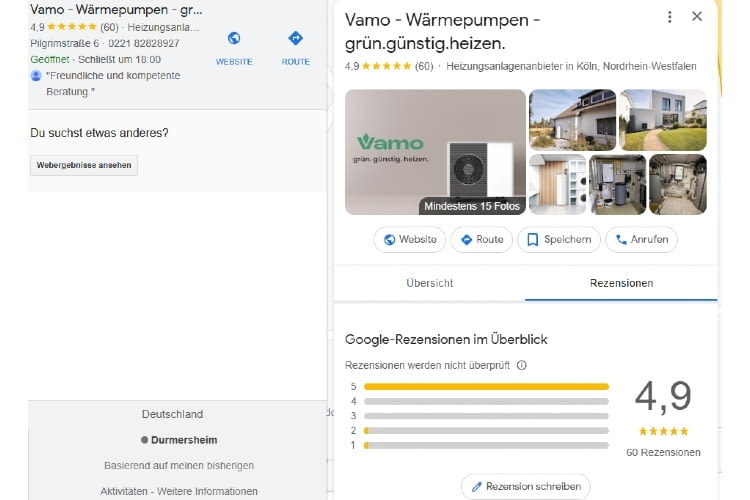Click the 'Du suchst etwas anderes?' heading
The image size is (750, 500).
pos(99,133)
